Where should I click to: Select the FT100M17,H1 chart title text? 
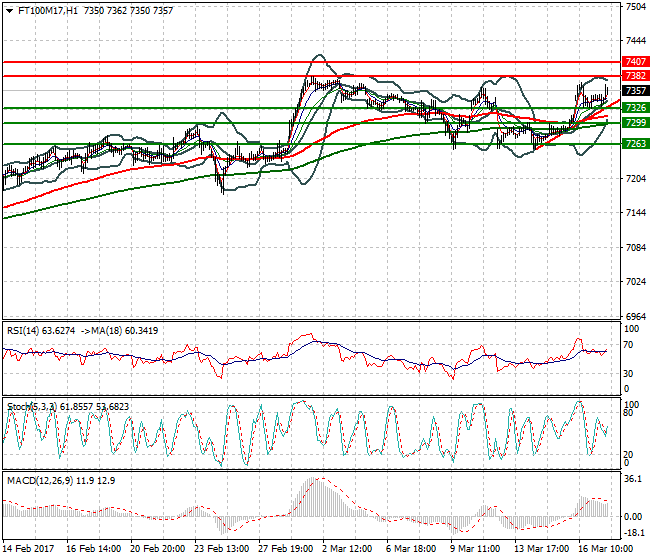click(x=48, y=11)
